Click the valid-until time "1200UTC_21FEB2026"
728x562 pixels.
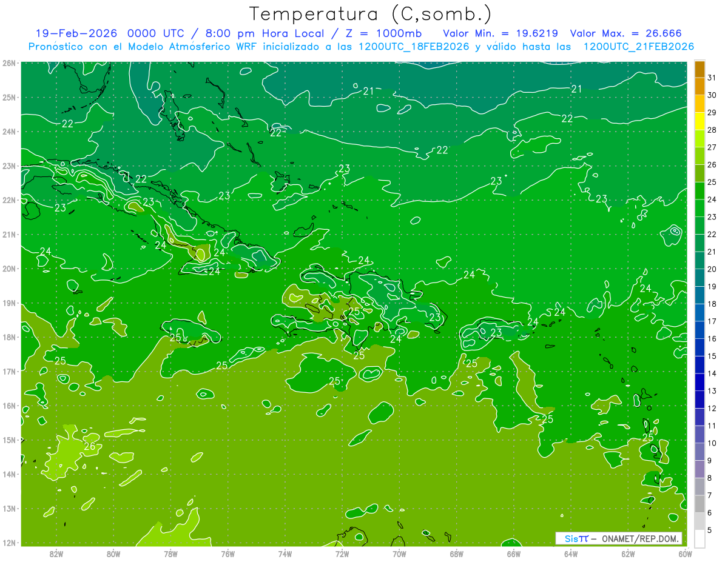click(x=638, y=47)
